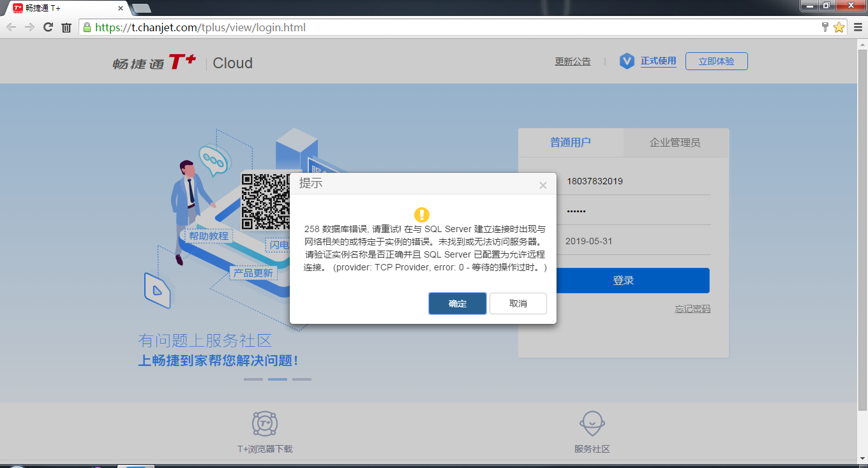Click the browser back arrow
868x468 pixels.
point(11,27)
